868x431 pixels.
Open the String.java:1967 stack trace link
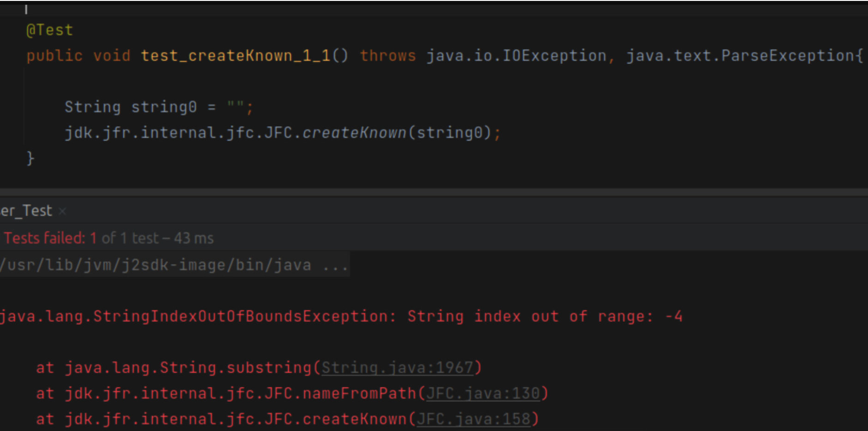coord(398,368)
